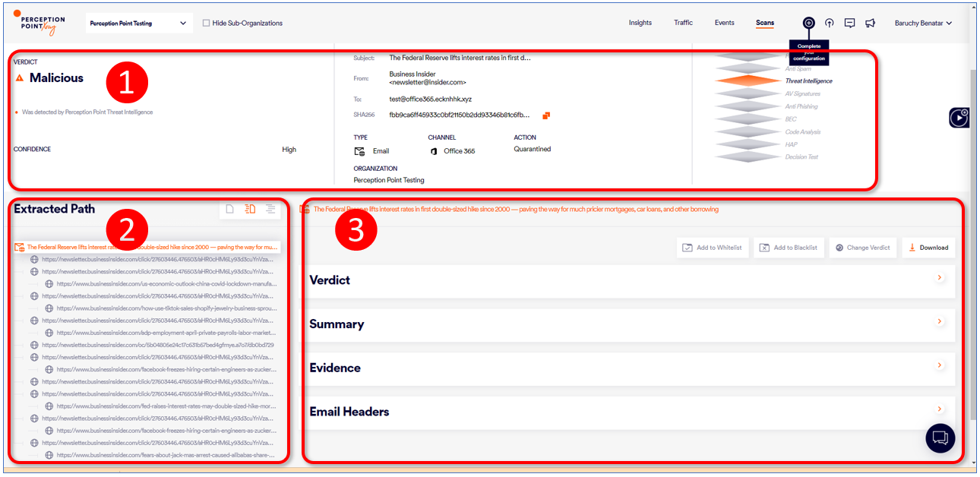Switch Extracted Path to indented list view

tap(270, 210)
